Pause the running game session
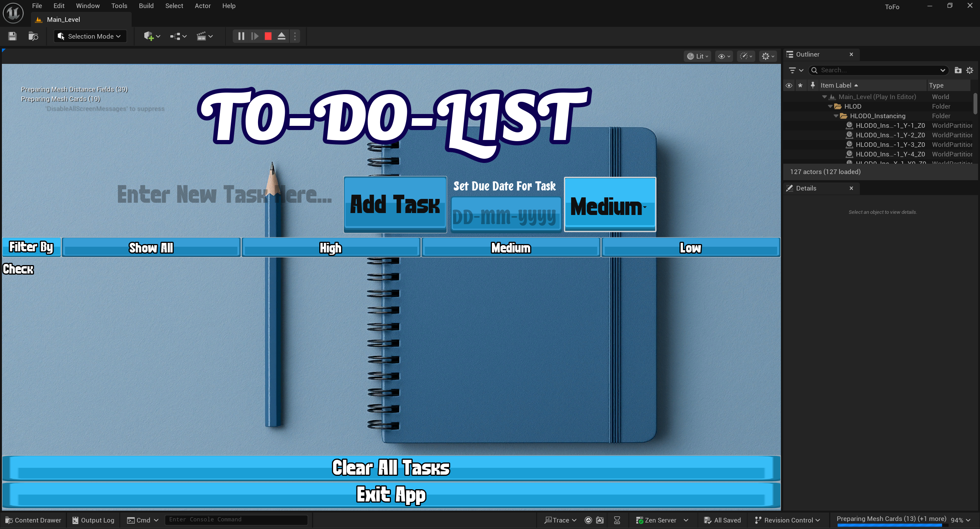 pos(241,36)
